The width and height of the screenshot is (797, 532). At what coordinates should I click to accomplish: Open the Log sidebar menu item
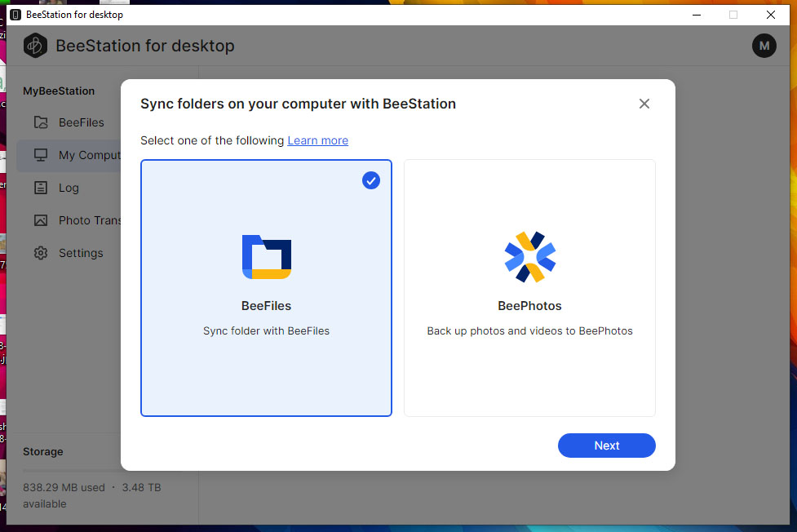click(69, 188)
